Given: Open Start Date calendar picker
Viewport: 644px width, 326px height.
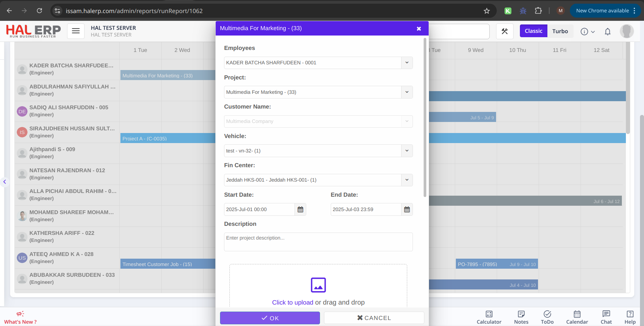Looking at the screenshot, I should (300, 209).
